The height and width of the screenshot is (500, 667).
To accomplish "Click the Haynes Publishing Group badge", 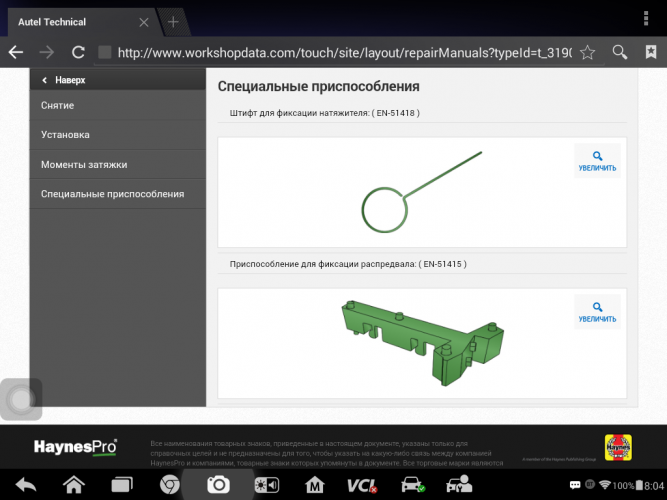I will pyautogui.click(x=618, y=448).
